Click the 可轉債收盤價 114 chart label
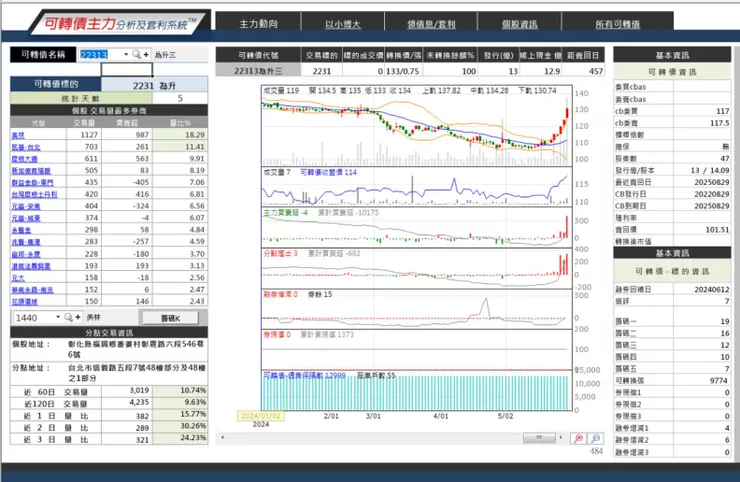This screenshot has height=482, width=740. point(328,172)
